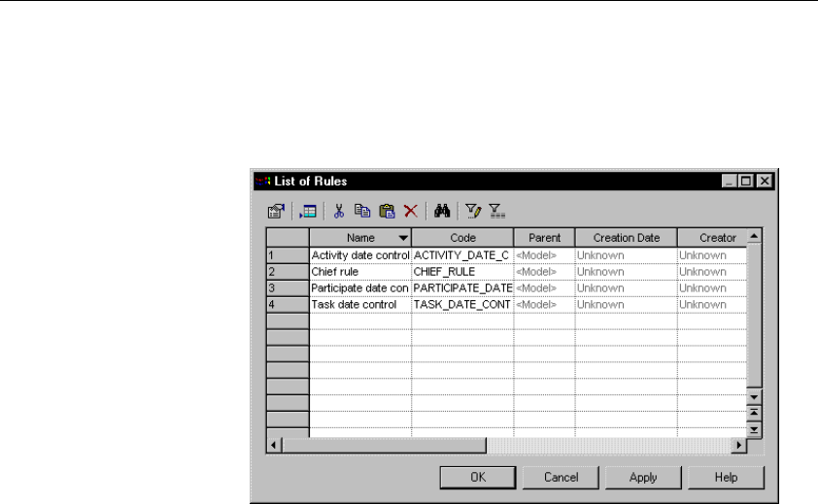The width and height of the screenshot is (818, 504).
Task: Open Customize Columns and Filter icon
Action: [x=473, y=212]
